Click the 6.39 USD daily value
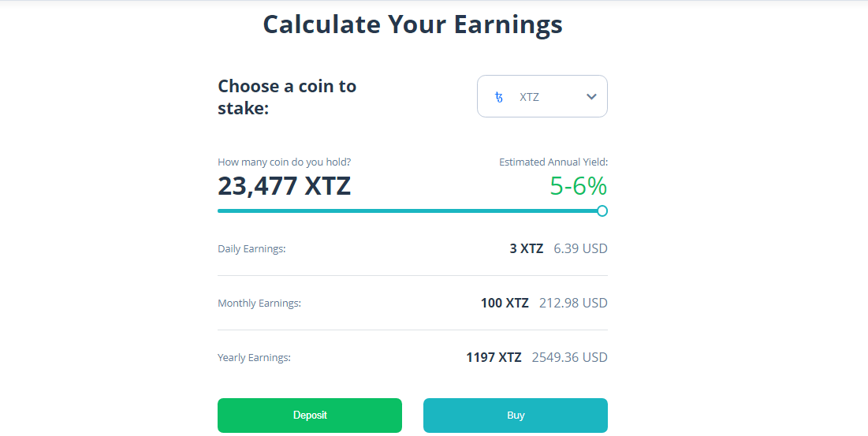868x436 pixels. pyautogui.click(x=581, y=248)
